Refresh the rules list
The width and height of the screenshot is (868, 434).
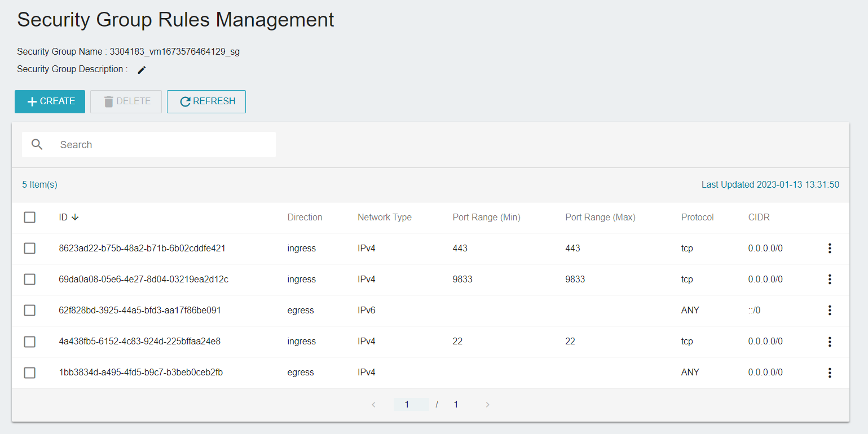click(206, 101)
